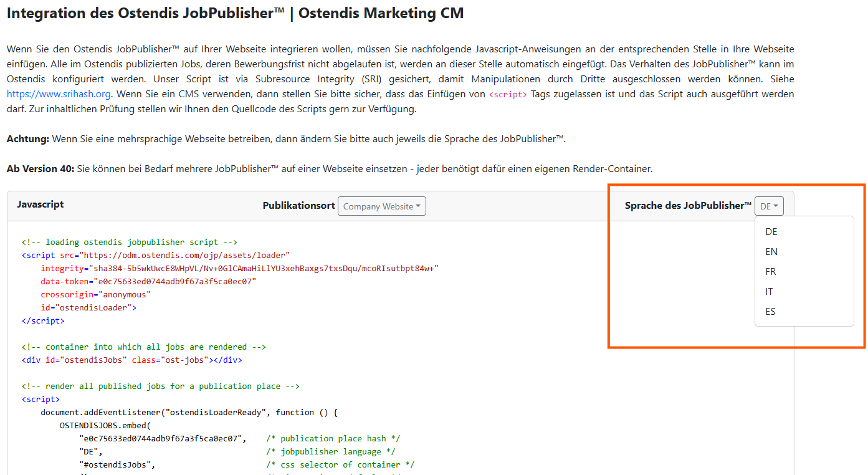
Task: Collapse the DE language dropdown button
Action: pyautogui.click(x=769, y=206)
